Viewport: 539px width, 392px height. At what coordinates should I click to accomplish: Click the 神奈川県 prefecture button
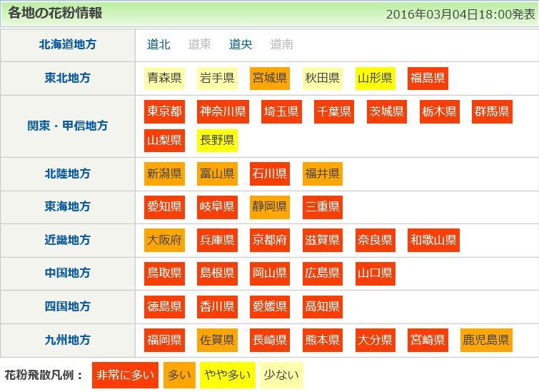[223, 111]
